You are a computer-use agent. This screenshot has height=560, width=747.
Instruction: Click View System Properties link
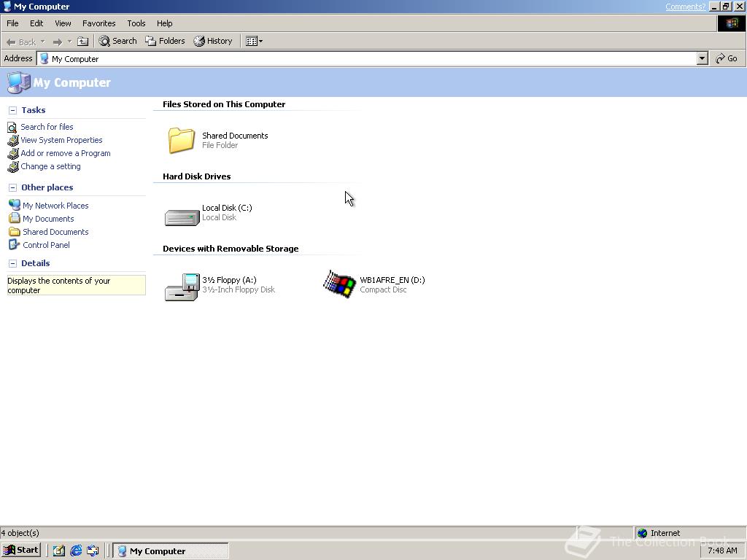pyautogui.click(x=61, y=140)
